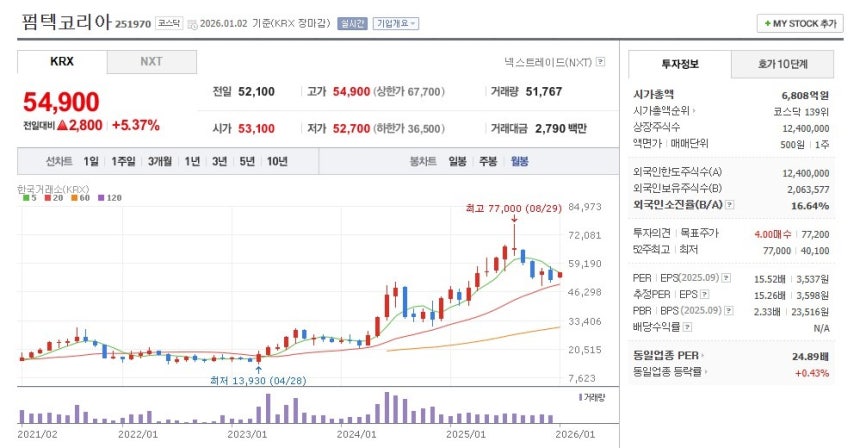Click the 코스닥 139위 rank value
This screenshot has height=448, width=860.
coord(801,112)
